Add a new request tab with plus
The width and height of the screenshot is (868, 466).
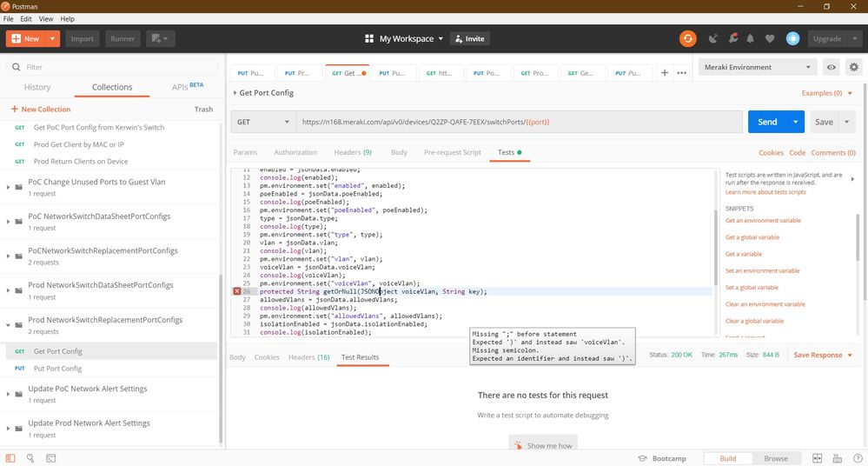[665, 72]
